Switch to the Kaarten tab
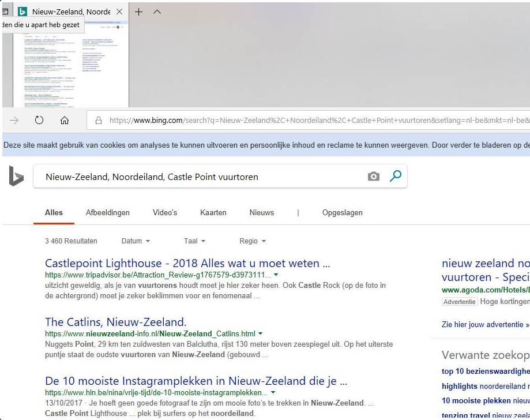 (213, 213)
